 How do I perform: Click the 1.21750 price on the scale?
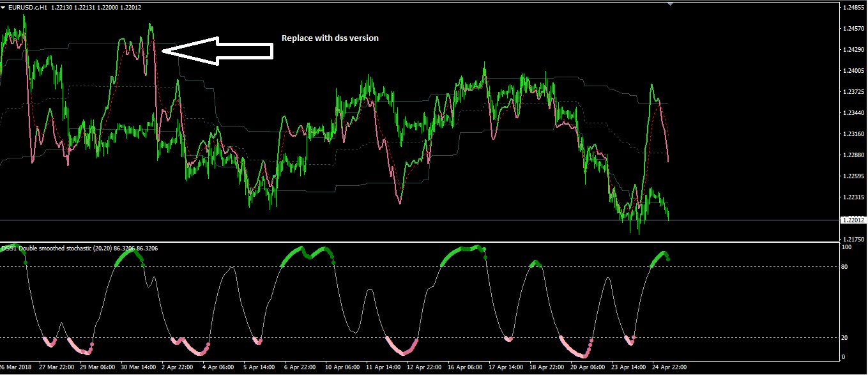point(854,239)
